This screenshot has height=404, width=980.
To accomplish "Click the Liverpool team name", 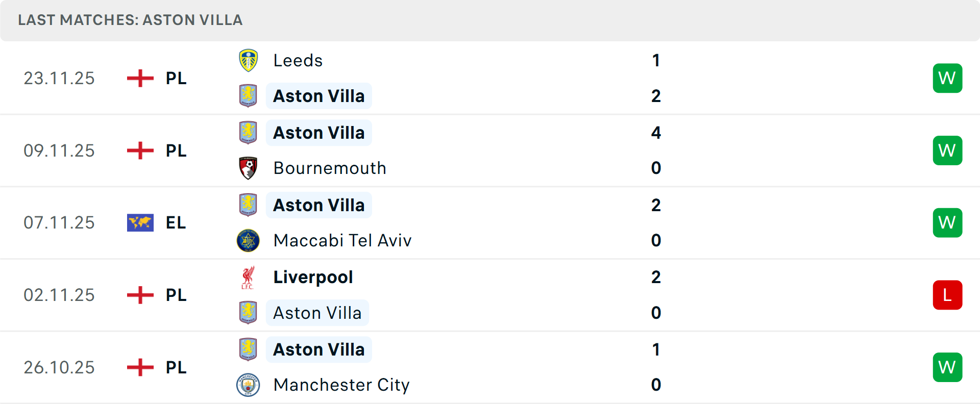I will 313,277.
